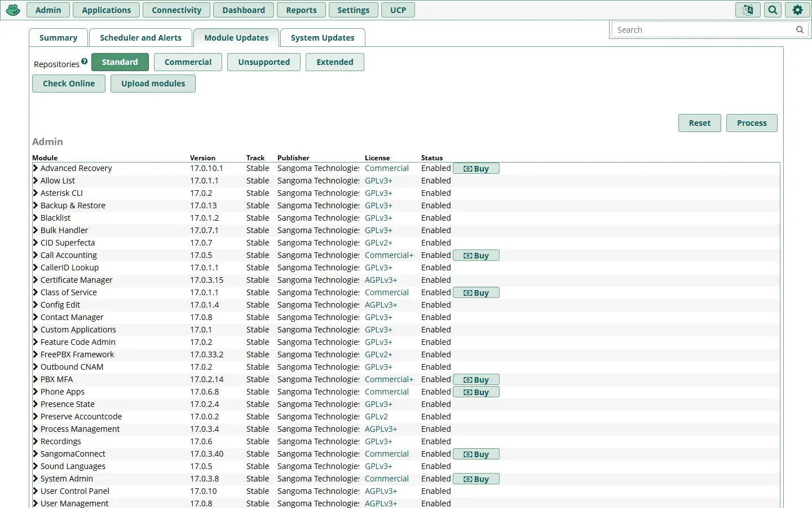Toggle the Extended repository

335,62
